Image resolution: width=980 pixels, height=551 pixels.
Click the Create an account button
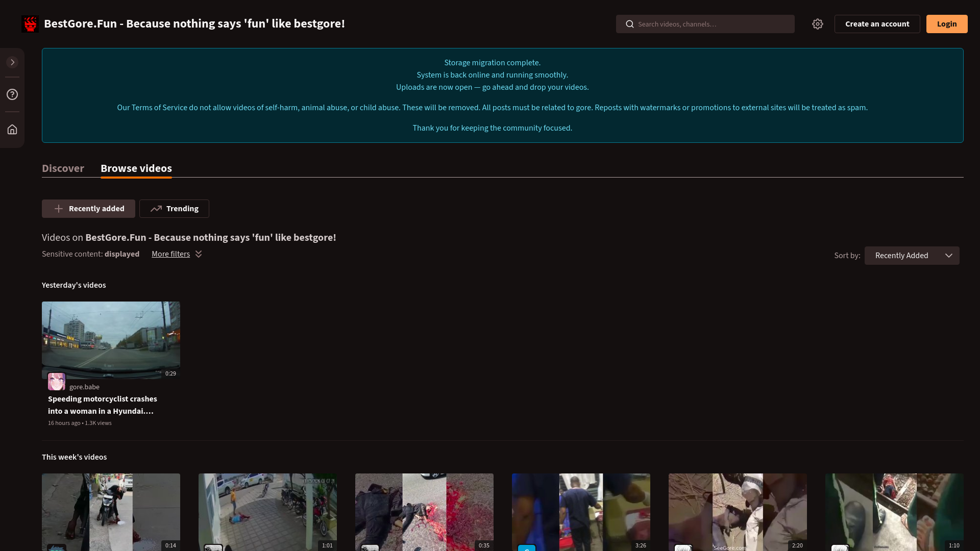(x=877, y=24)
